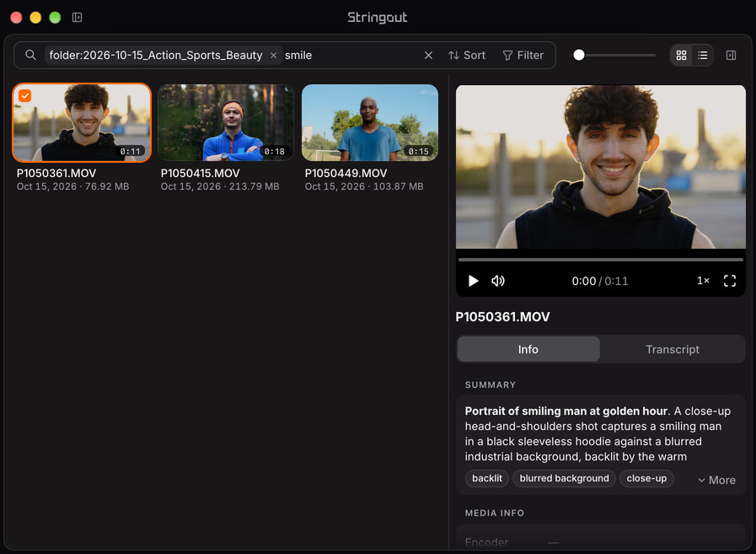Expand summary with More
The image size is (756, 554).
[x=717, y=480]
